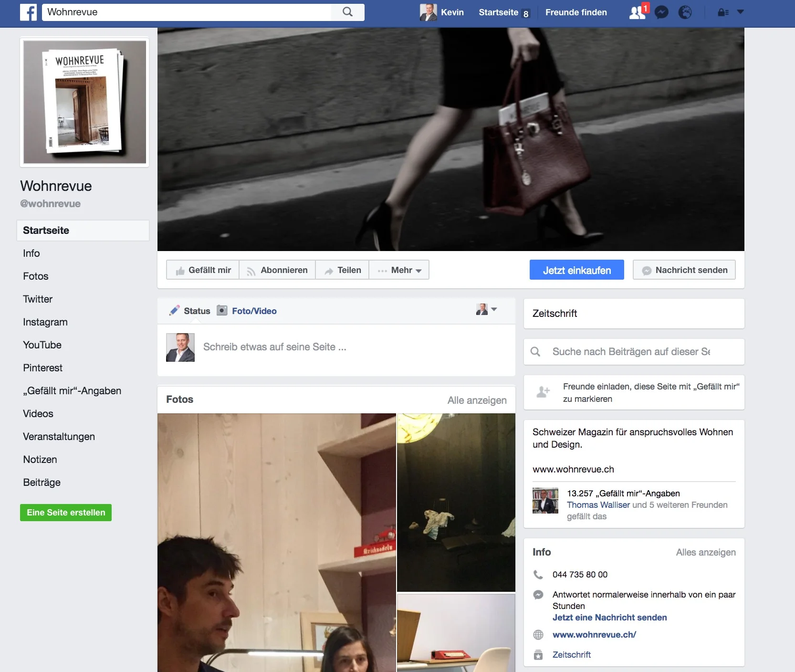The width and height of the screenshot is (795, 672).
Task: Click the Zeitschrift category link in Info
Action: pyautogui.click(x=572, y=655)
